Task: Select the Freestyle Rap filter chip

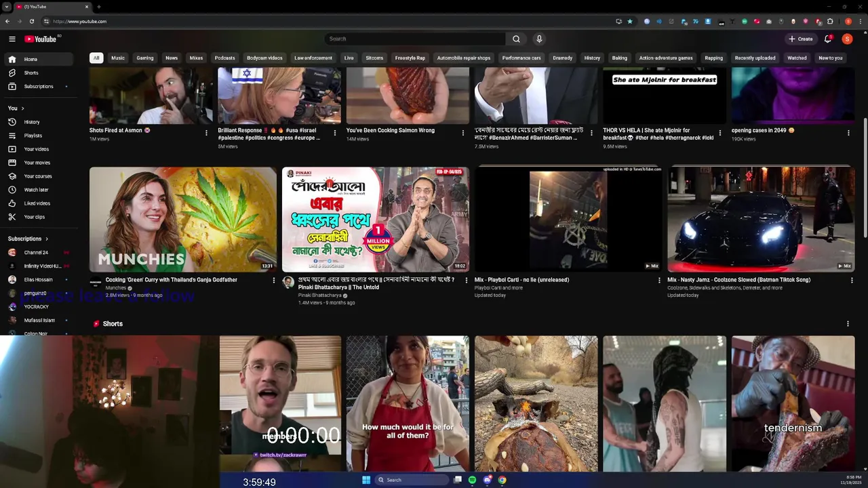Action: coord(410,58)
